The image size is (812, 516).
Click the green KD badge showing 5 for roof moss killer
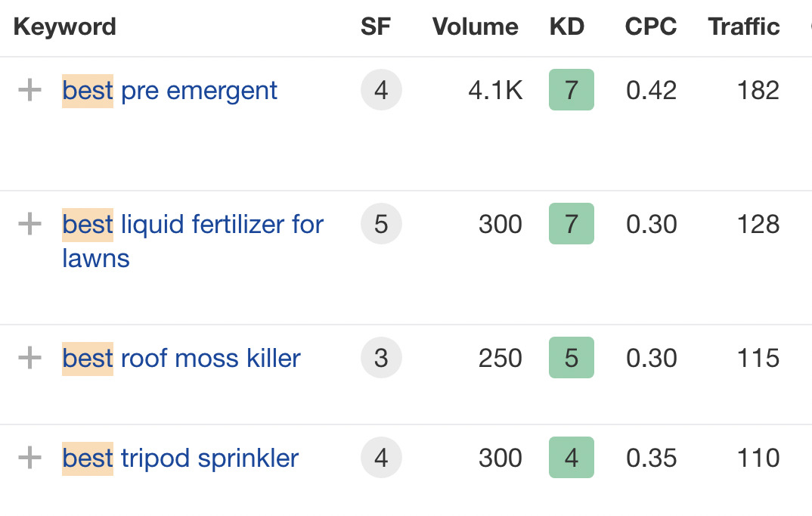(x=571, y=357)
